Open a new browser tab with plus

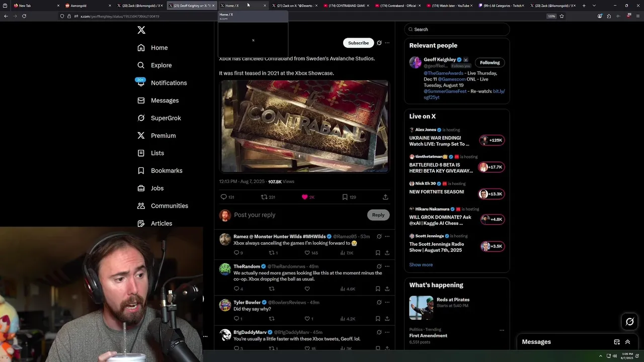click(584, 6)
